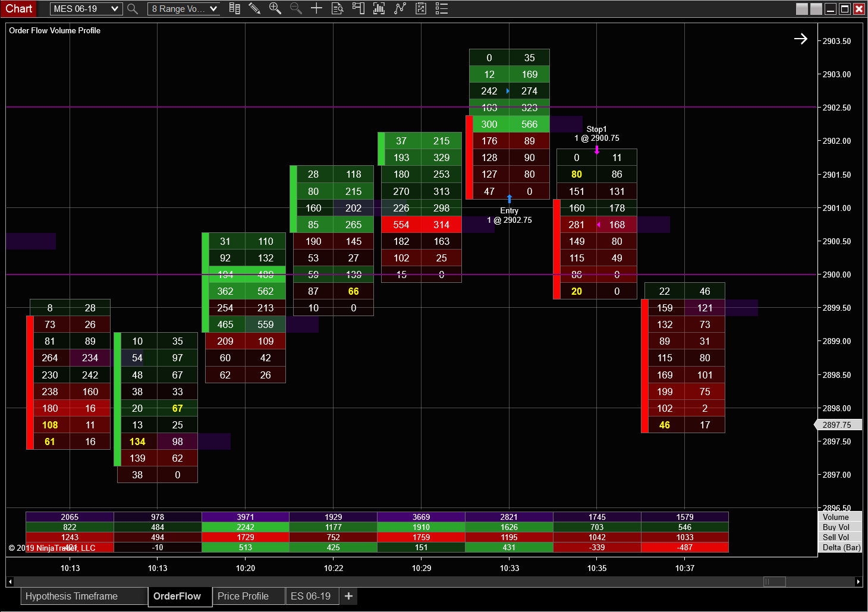
Task: Switch to the ES 06-19 tab
Action: click(312, 596)
